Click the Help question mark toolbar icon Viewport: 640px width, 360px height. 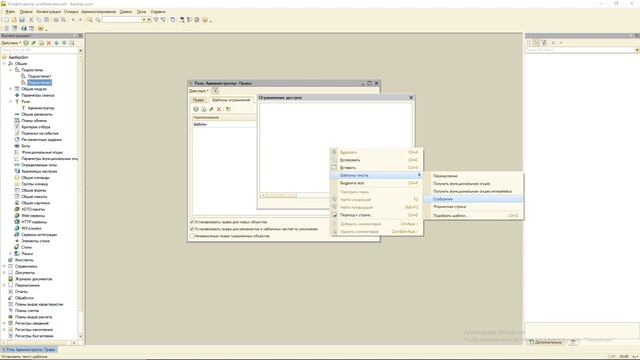coord(205,20)
